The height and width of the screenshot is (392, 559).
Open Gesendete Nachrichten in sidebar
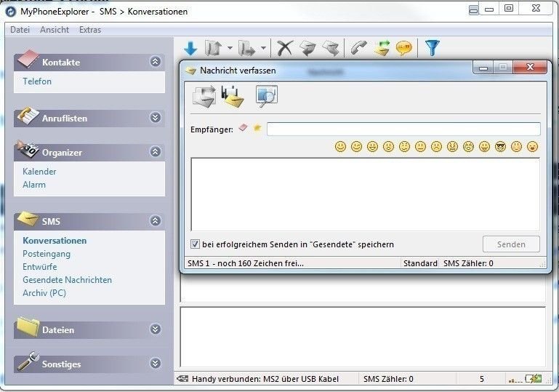point(67,280)
